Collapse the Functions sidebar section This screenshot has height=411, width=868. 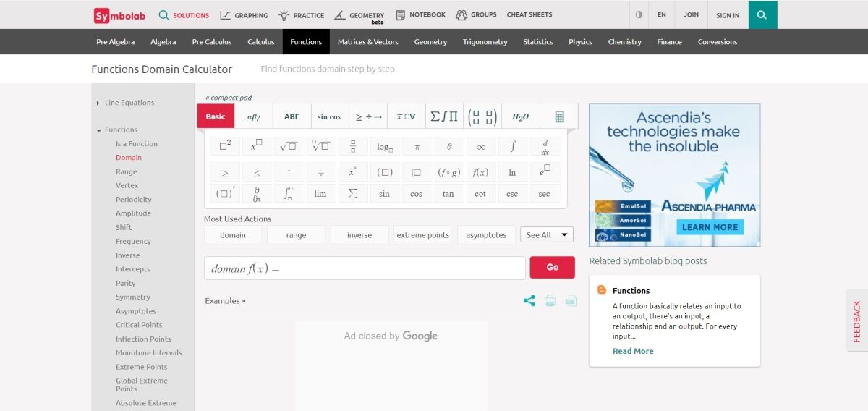pos(116,130)
